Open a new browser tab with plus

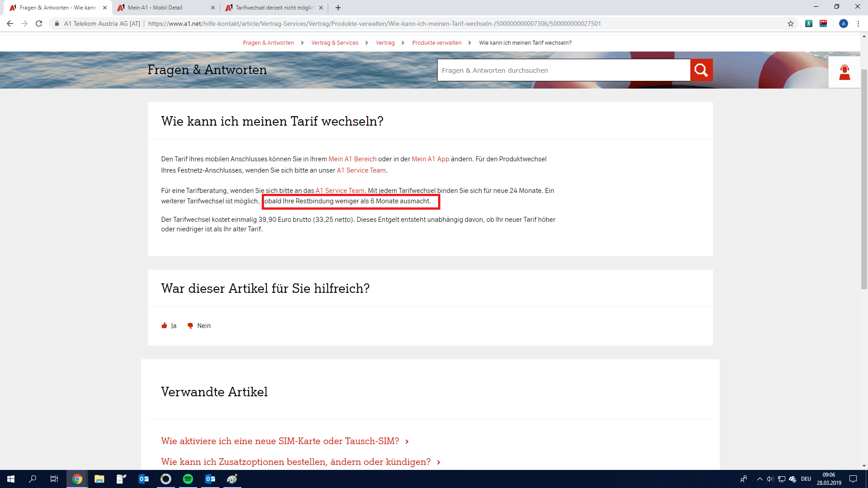tap(338, 8)
